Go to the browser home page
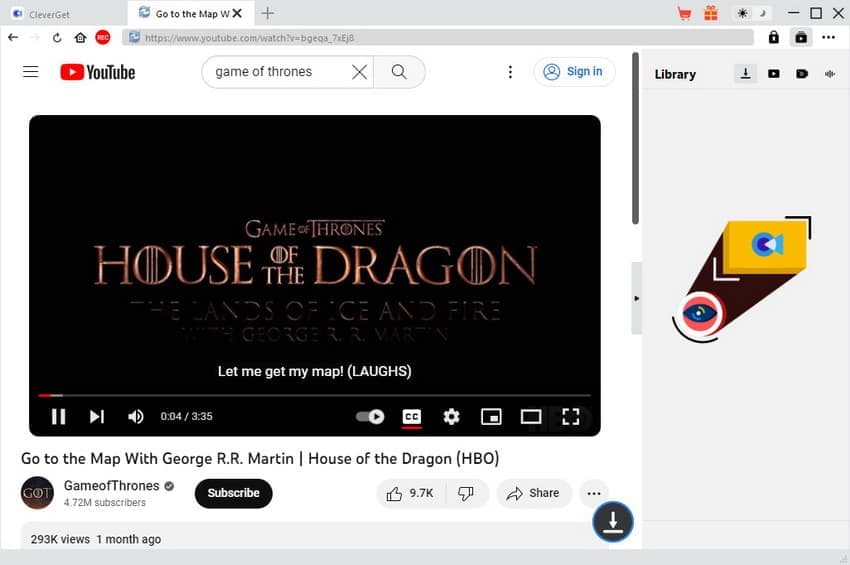This screenshot has height=565, width=850. (80, 37)
